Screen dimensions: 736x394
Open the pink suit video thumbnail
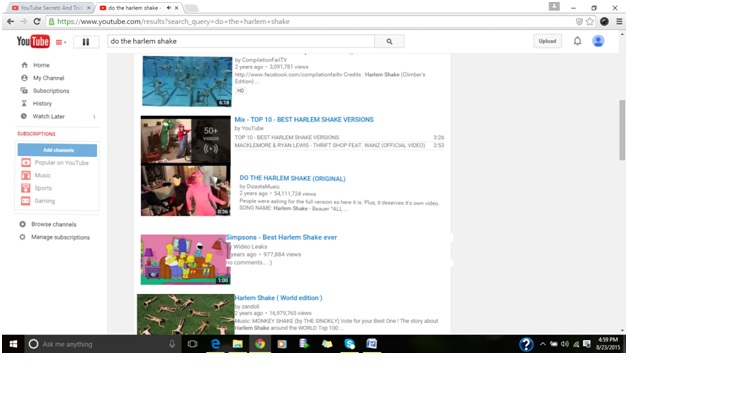point(186,190)
